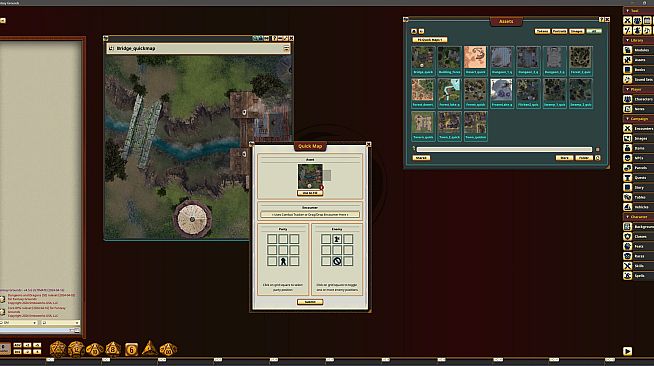The width and height of the screenshot is (654, 366).
Task: Open the GM dropdown below chat
Action: [19, 323]
